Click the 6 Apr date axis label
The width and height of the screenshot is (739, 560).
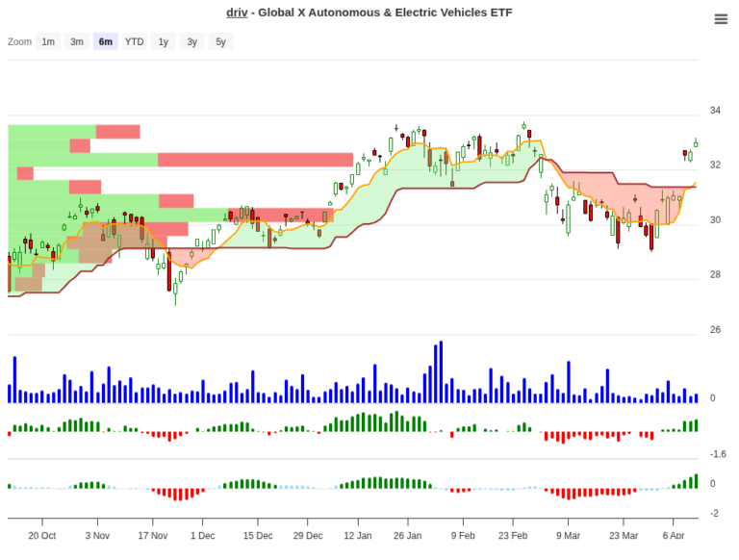click(x=674, y=536)
